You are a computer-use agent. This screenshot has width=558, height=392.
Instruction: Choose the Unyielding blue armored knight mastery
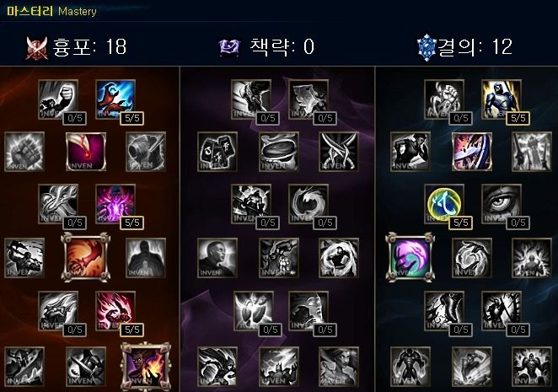click(x=501, y=99)
